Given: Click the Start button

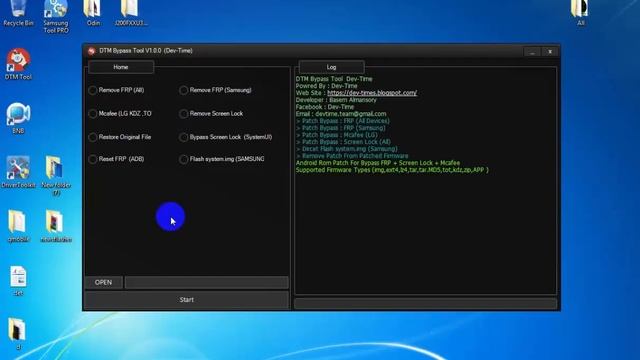Looking at the screenshot, I should pos(187,300).
